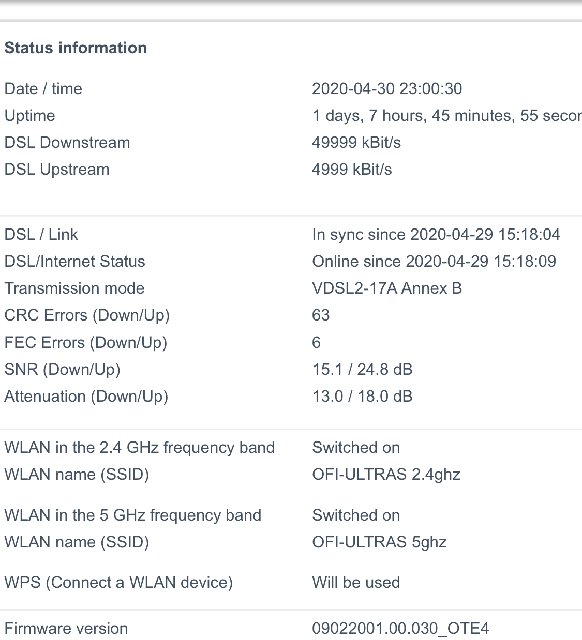The height and width of the screenshot is (640, 582).
Task: Click the Status information heading
Action: click(x=76, y=48)
